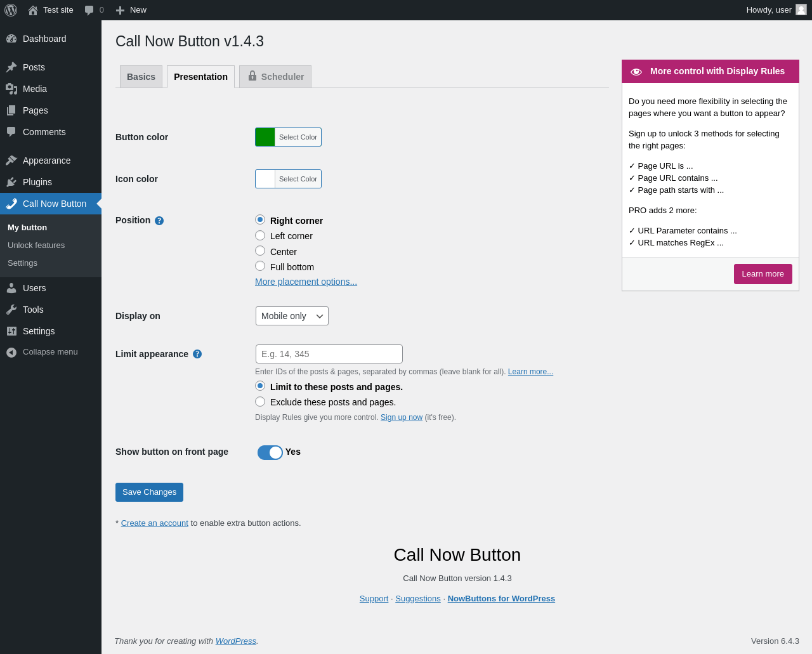Select the Right corner position
The image size is (812, 654).
coord(260,219)
